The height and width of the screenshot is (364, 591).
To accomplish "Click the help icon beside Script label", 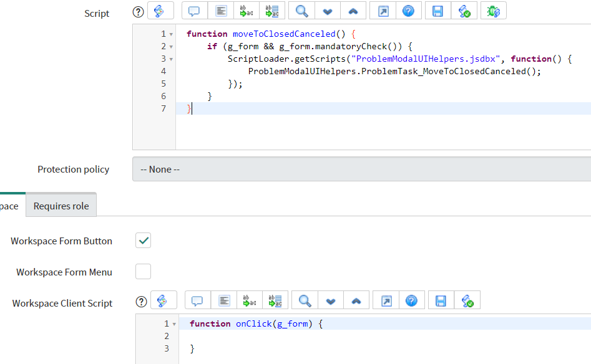I will (139, 12).
